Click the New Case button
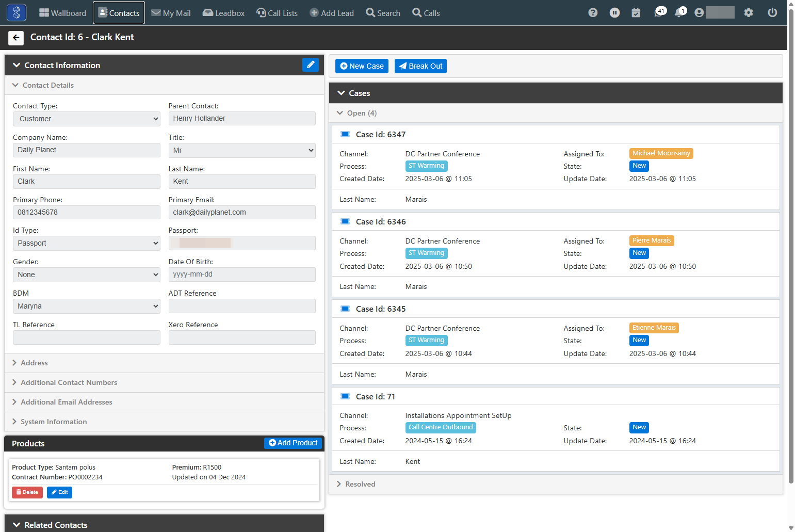 (x=362, y=66)
